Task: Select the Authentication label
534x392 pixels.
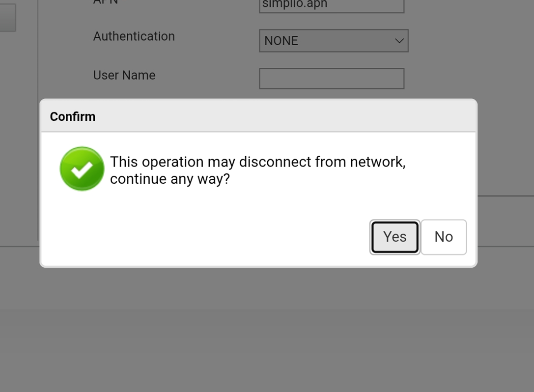Action: click(x=134, y=36)
